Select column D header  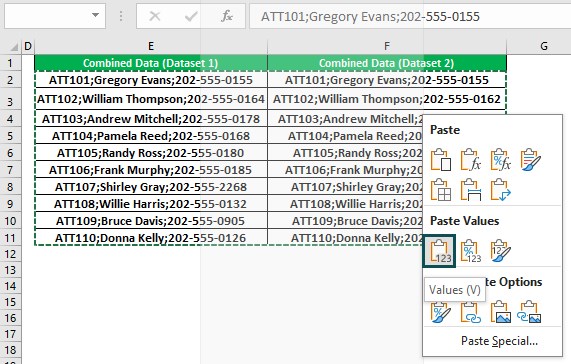28,46
